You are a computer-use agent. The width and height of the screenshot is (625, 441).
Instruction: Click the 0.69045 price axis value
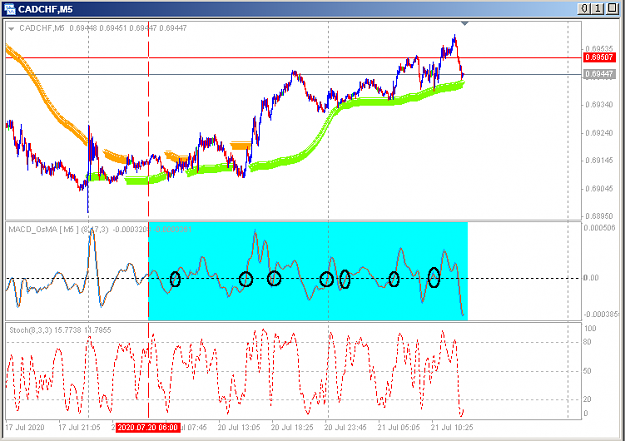click(599, 189)
